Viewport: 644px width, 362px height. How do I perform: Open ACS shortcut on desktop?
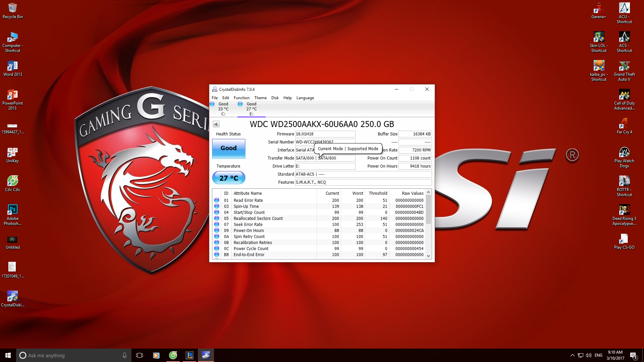click(624, 42)
